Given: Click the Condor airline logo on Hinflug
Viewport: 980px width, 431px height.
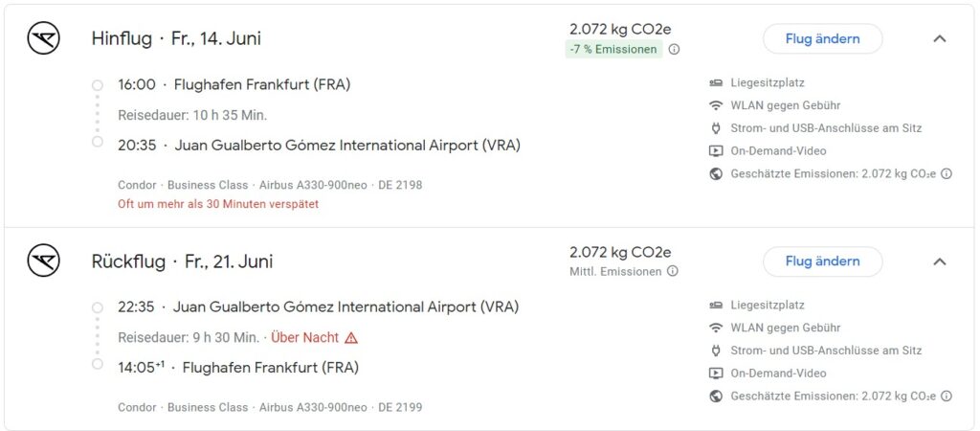Looking at the screenshot, I should click(x=44, y=38).
